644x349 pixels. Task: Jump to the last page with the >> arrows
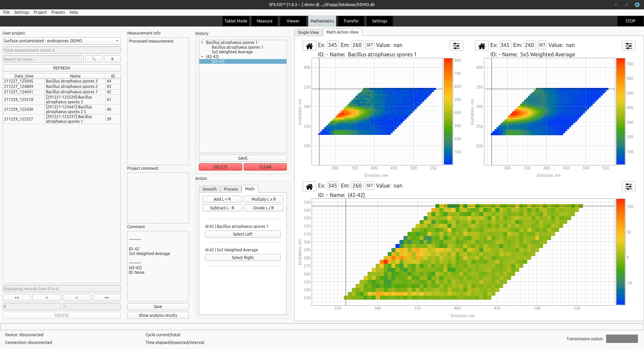click(x=106, y=297)
